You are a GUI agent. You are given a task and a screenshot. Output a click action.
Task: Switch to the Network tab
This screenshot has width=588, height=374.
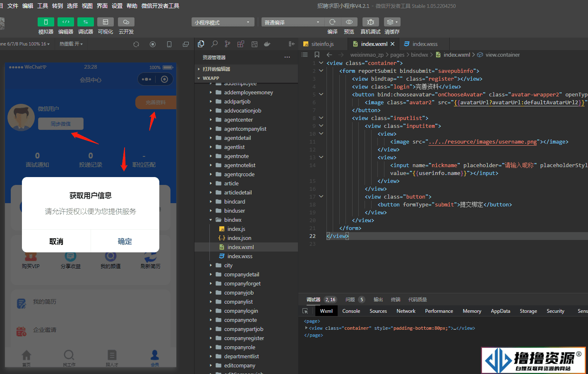406,311
